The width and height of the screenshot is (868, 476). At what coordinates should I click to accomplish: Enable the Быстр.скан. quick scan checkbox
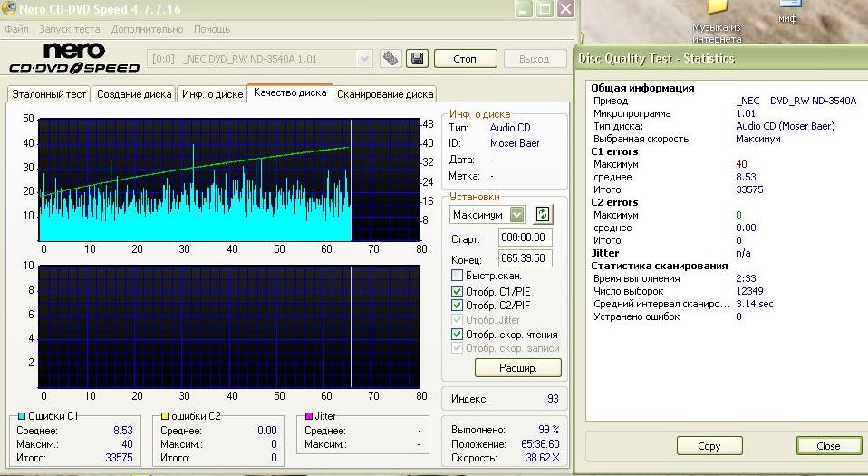[x=458, y=276]
